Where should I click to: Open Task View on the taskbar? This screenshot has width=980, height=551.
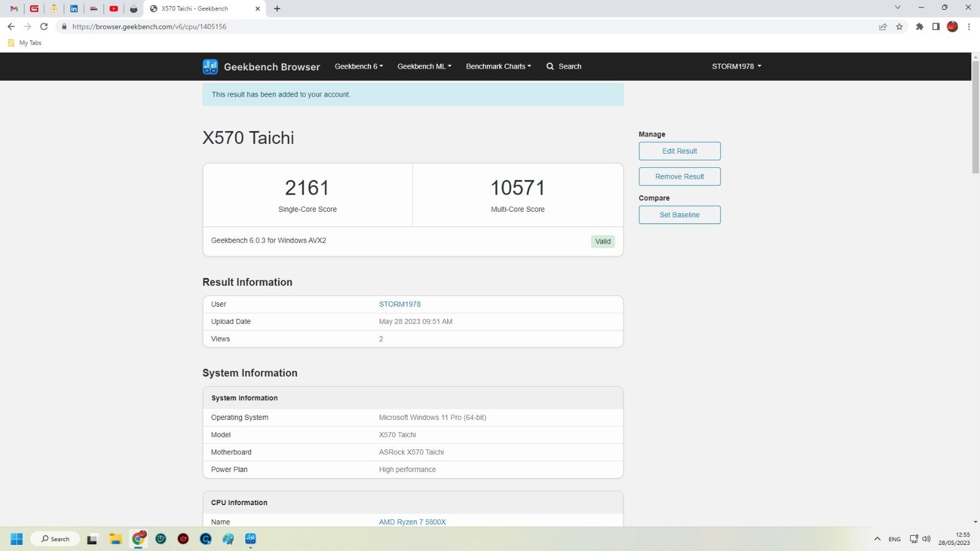[x=92, y=539]
